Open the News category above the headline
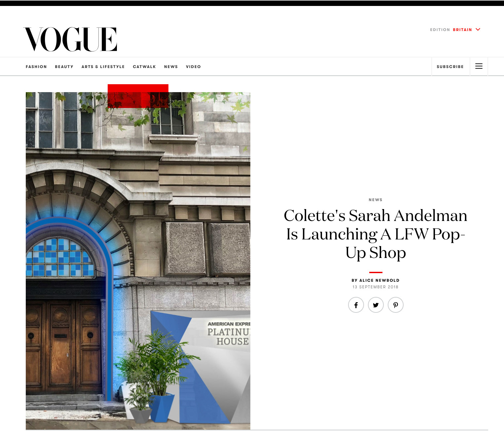 coord(376,200)
